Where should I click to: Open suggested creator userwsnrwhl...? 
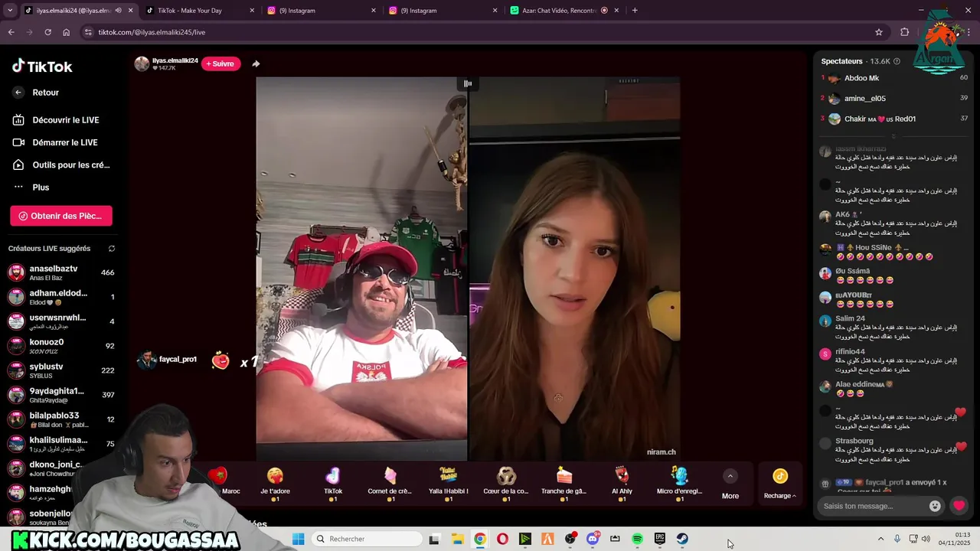[x=61, y=321]
